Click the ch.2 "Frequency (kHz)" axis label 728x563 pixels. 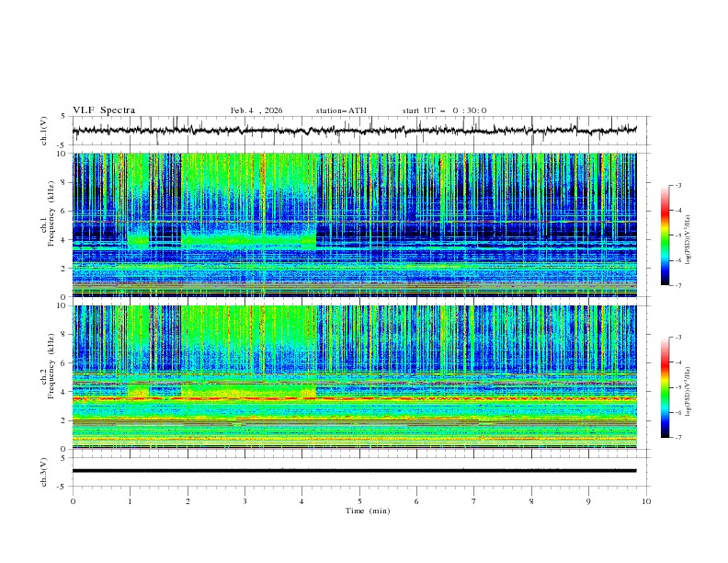(51, 366)
